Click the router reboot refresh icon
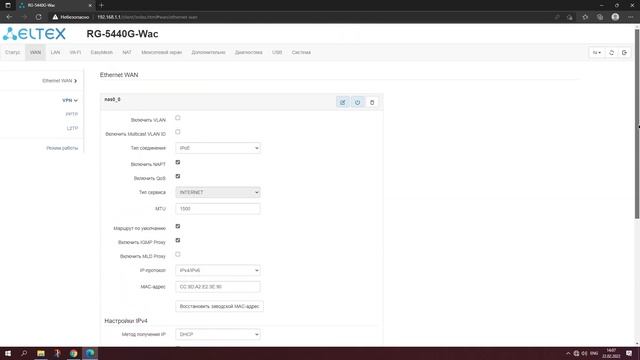 point(611,53)
